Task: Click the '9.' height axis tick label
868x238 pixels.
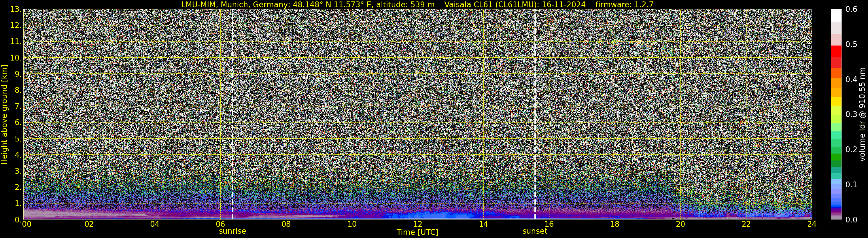Action: tap(18, 74)
